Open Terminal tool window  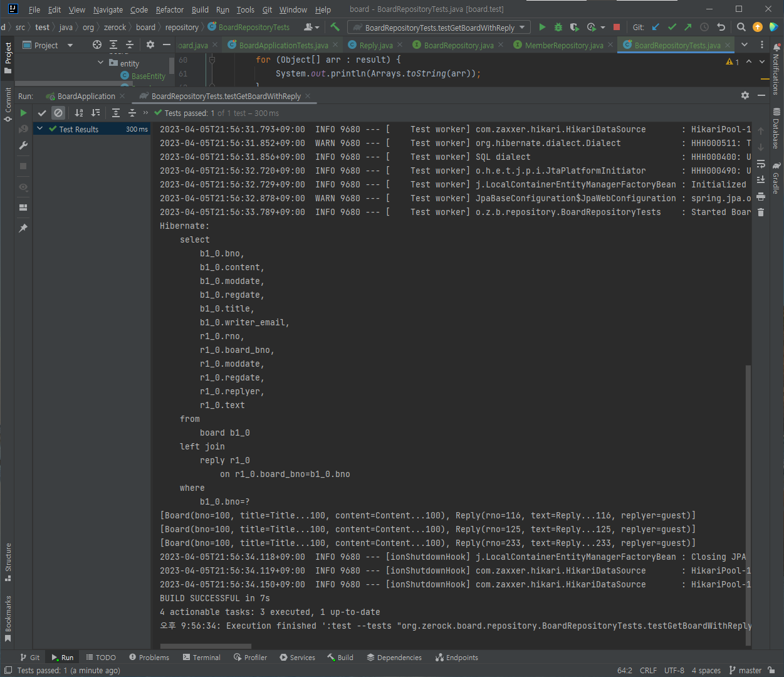202,658
